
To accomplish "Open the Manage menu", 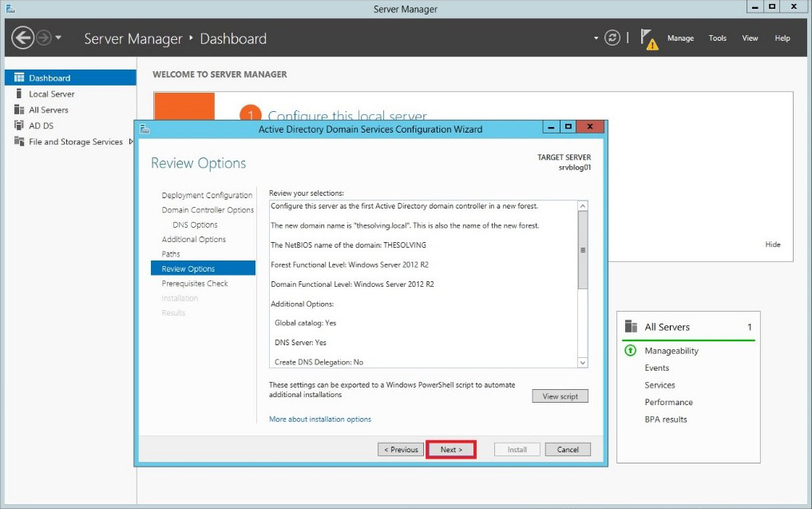I will [680, 38].
